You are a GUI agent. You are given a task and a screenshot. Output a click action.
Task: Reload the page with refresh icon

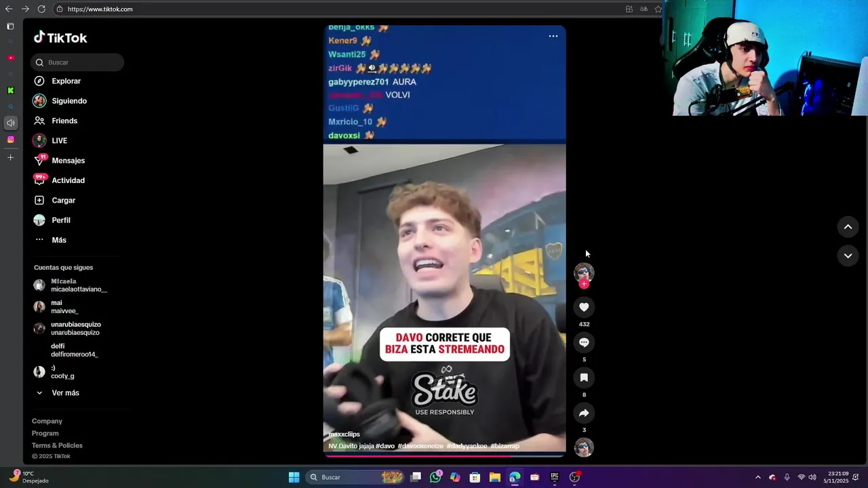pos(41,9)
